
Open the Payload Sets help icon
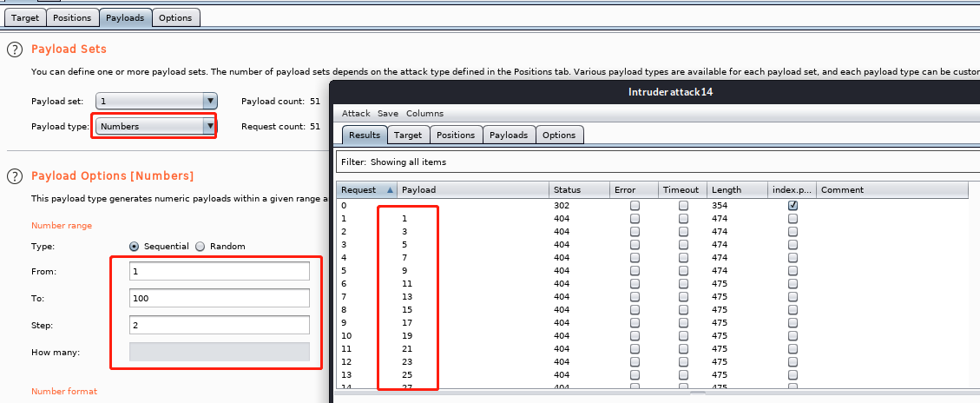point(15,50)
